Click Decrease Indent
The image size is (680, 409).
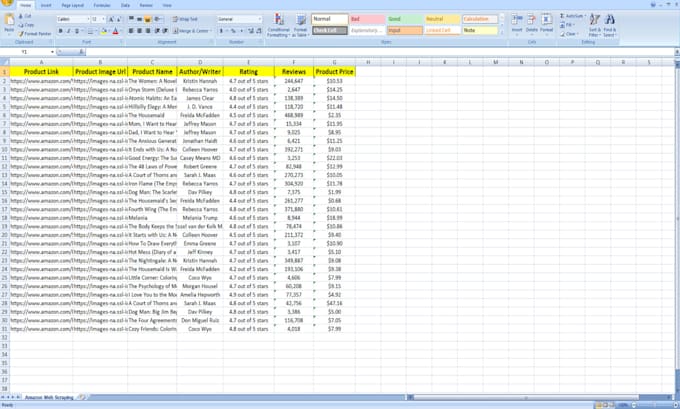pos(157,31)
